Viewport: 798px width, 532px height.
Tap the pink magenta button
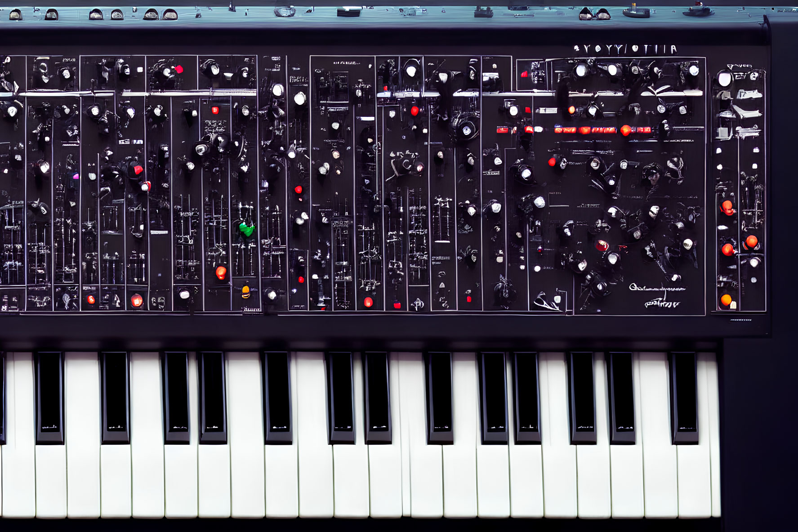76,176
